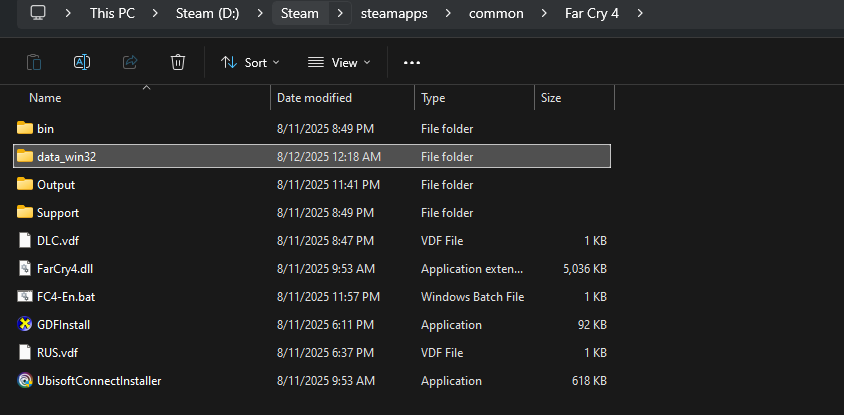Sort by Name column header
The height and width of the screenshot is (415, 844).
click(x=45, y=97)
